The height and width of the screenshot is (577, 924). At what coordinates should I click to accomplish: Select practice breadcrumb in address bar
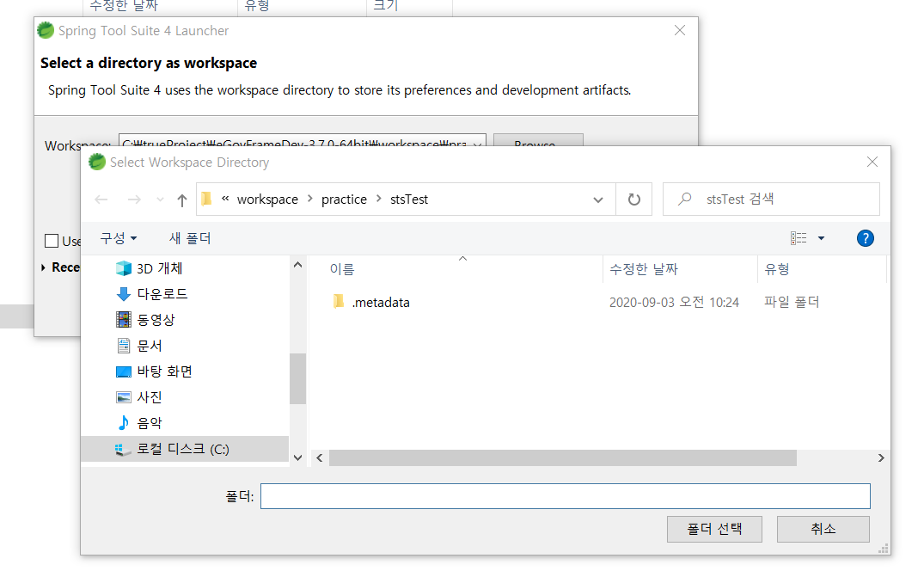[x=344, y=199]
